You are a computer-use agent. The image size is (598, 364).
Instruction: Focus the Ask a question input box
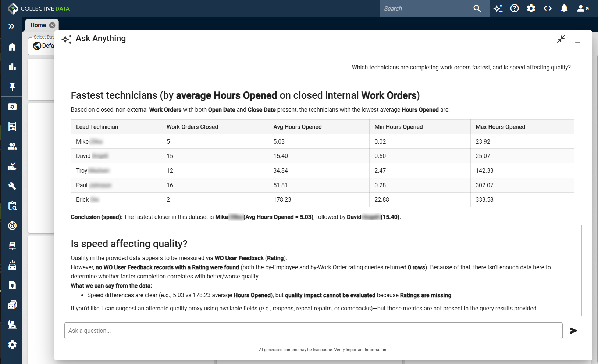tap(313, 331)
